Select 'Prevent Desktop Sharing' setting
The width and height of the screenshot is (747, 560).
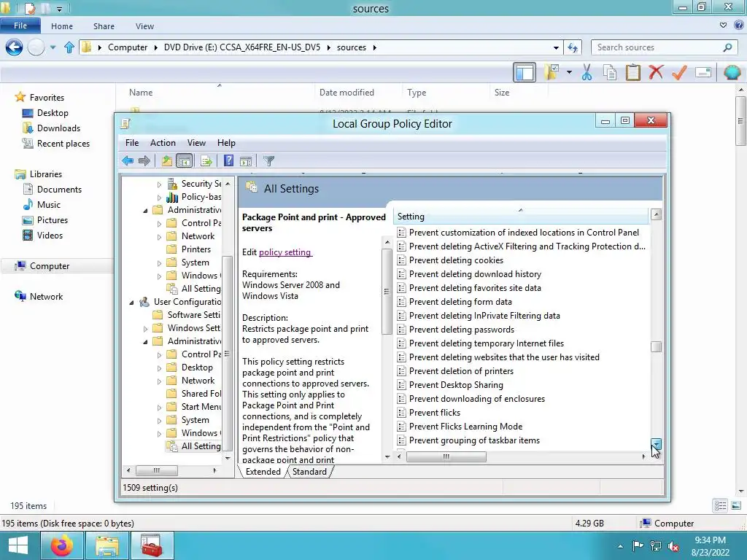point(456,385)
